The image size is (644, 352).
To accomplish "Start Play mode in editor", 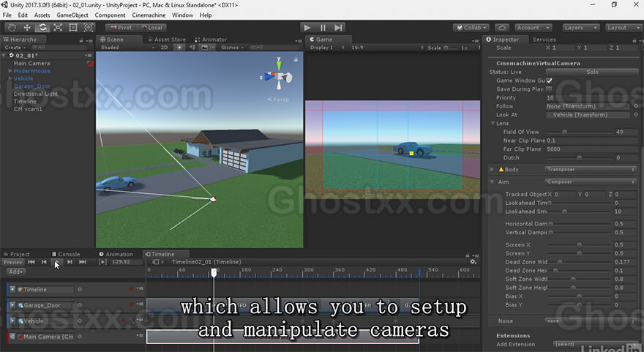I will click(307, 28).
